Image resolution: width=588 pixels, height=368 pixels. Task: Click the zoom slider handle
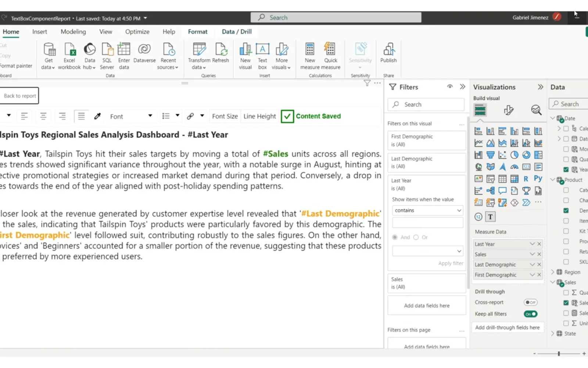coord(559,354)
